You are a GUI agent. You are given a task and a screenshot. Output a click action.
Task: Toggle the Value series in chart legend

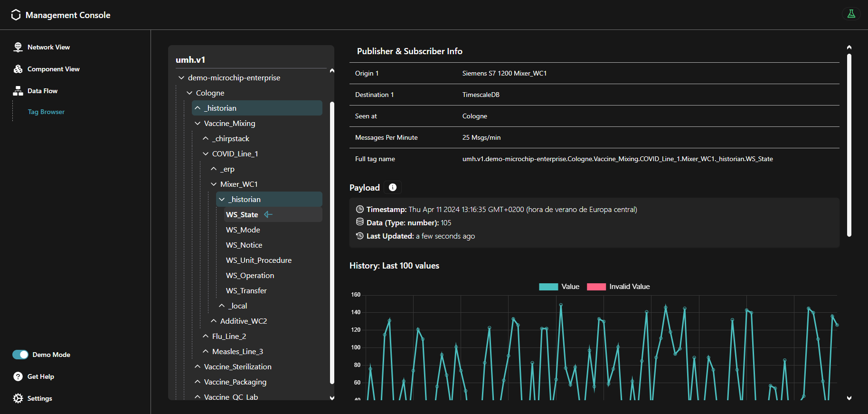pos(570,287)
